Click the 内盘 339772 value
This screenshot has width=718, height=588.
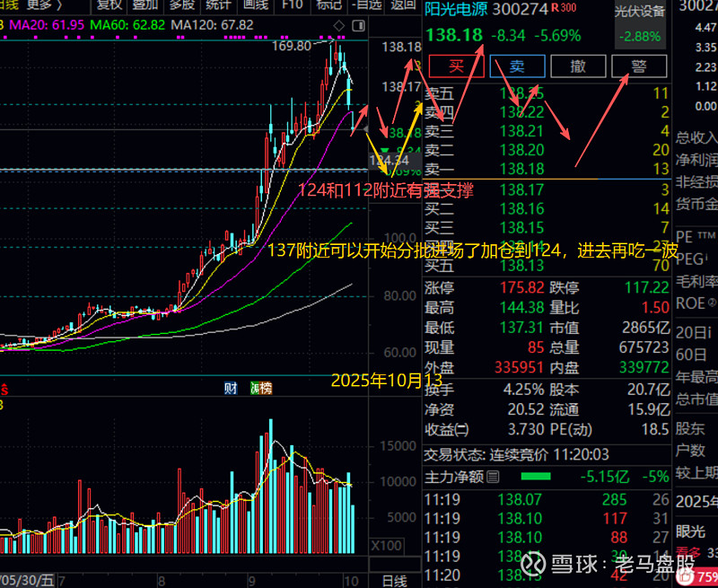point(644,367)
